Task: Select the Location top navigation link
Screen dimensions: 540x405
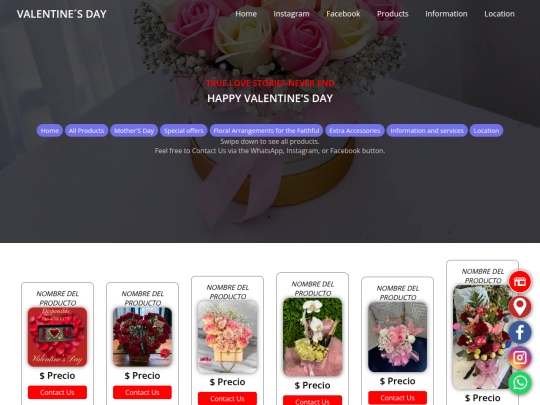Action: [499, 14]
